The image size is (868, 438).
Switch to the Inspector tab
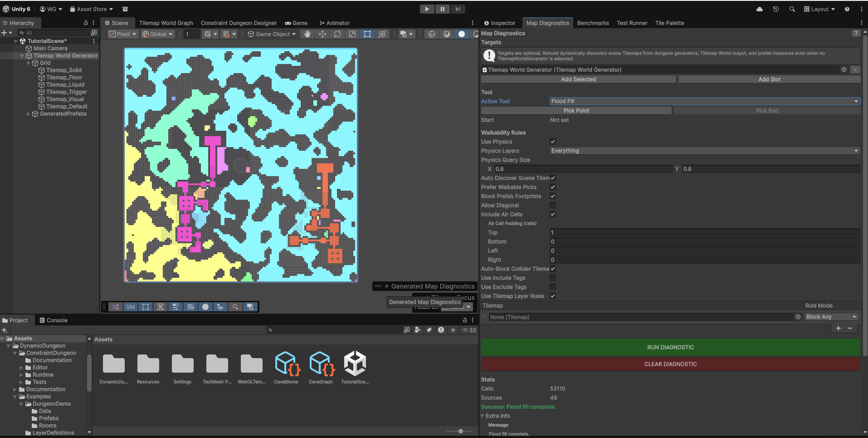click(499, 23)
